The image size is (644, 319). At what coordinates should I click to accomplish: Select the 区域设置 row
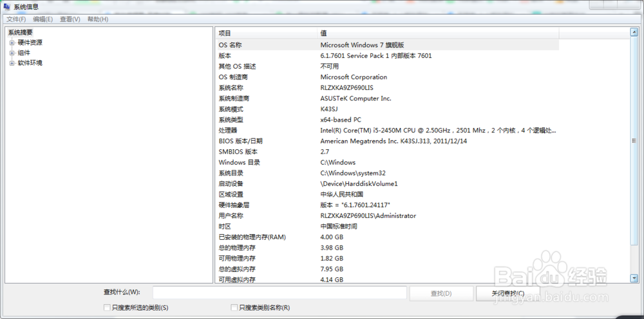387,194
